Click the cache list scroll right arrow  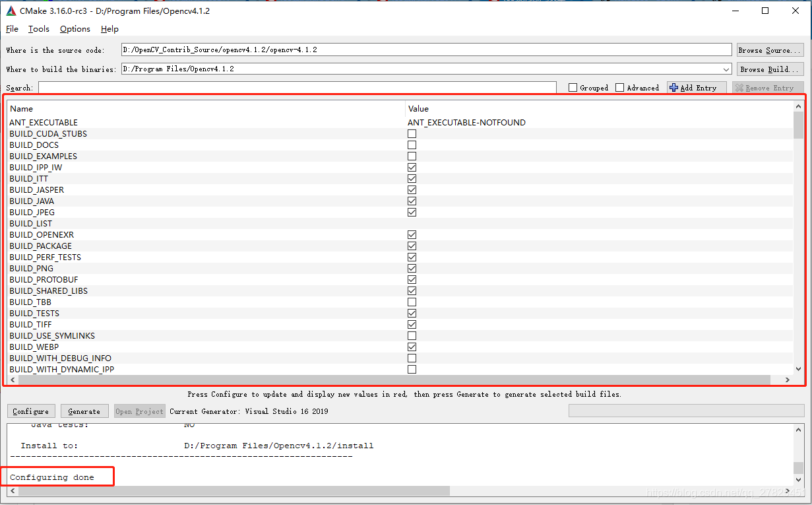787,380
